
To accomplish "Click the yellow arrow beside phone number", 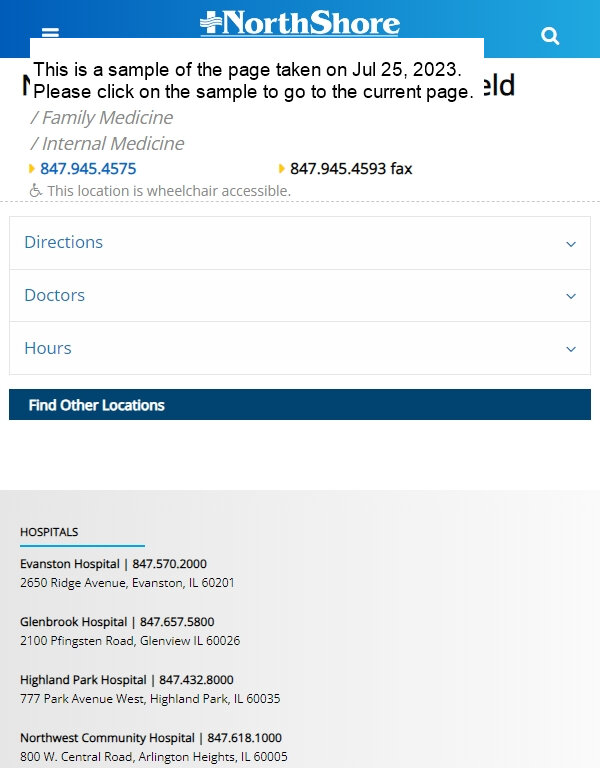I will coord(32,169).
